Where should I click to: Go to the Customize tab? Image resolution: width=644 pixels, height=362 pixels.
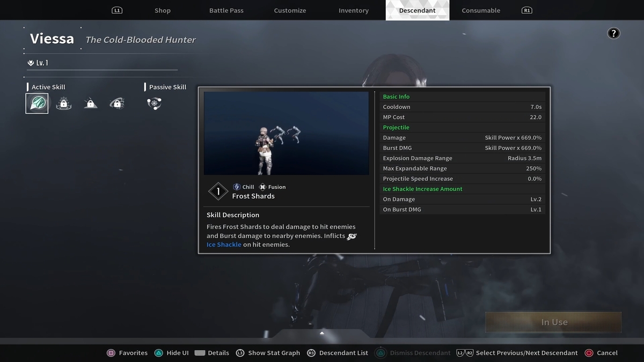pyautogui.click(x=290, y=10)
